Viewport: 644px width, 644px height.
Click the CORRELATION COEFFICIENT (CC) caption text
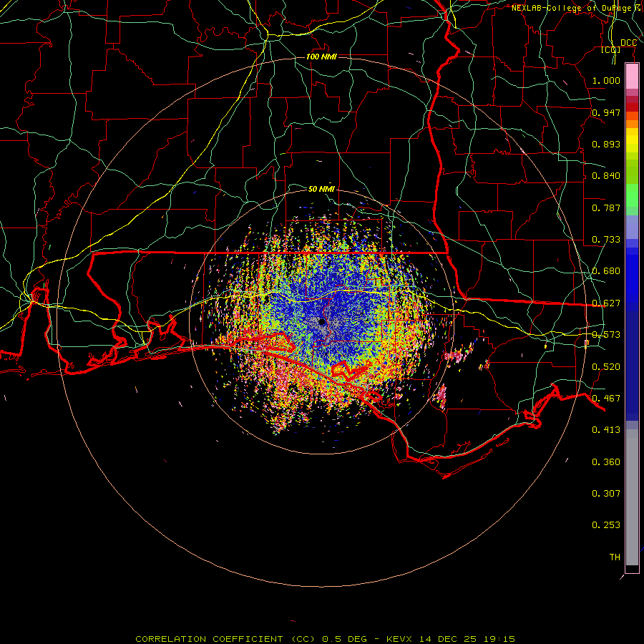point(225,639)
